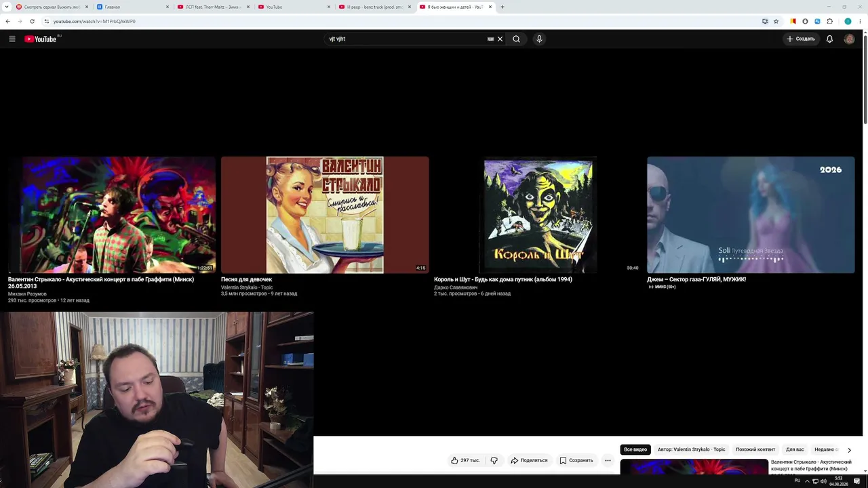Open YouTube notifications bell

[829, 39]
